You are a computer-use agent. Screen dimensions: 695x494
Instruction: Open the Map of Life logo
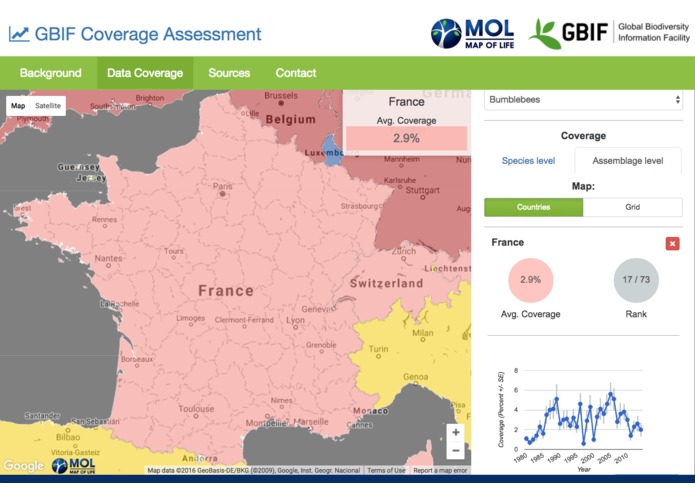472,33
